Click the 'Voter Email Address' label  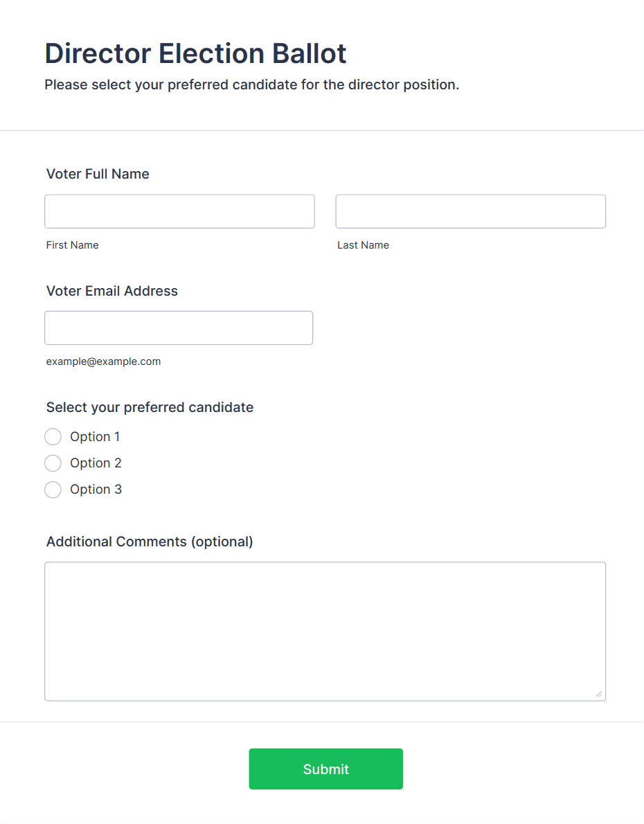click(x=112, y=291)
